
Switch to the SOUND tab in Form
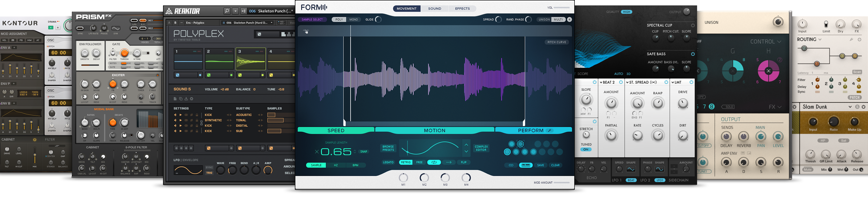tap(435, 8)
